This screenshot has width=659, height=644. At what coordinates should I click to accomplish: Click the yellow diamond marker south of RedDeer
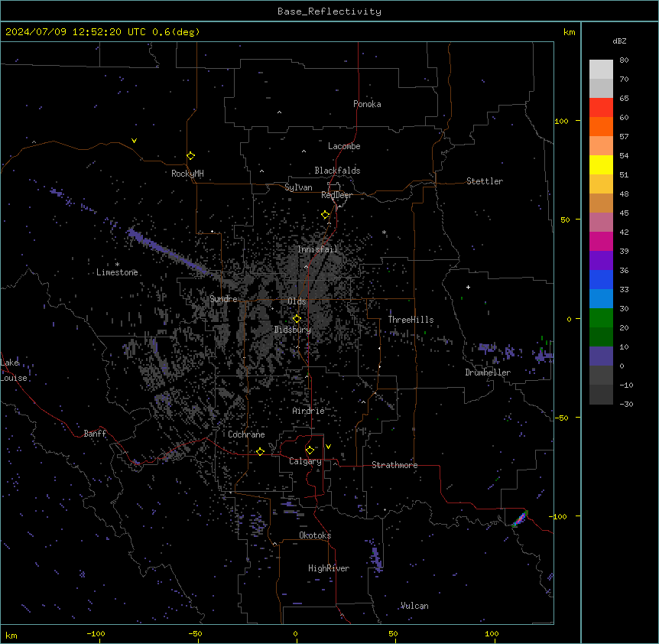pos(326,215)
